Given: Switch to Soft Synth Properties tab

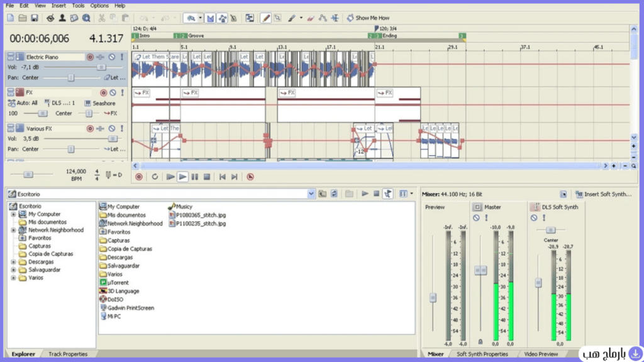Looking at the screenshot, I should point(482,354).
